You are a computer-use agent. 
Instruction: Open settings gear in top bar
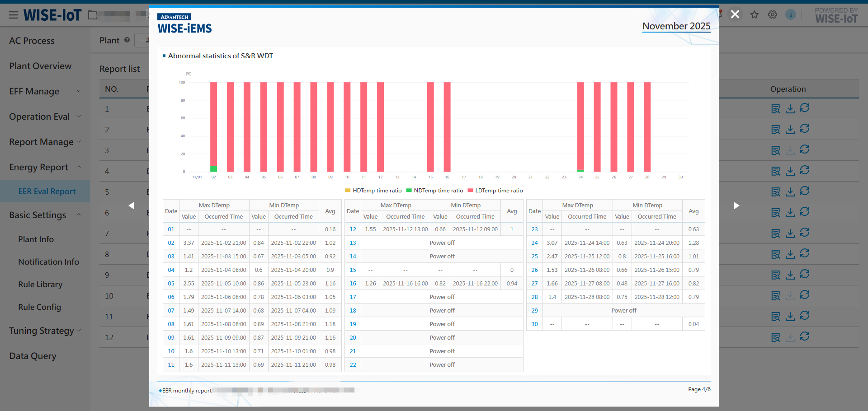[773, 15]
